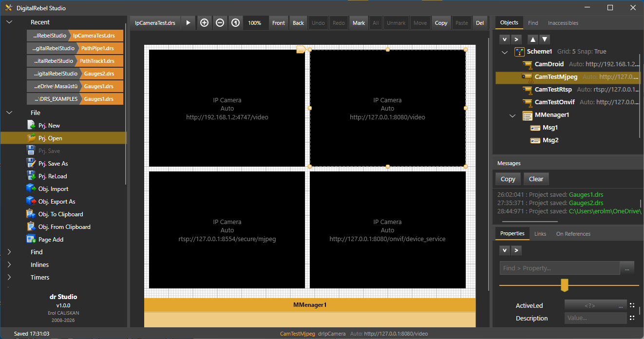Select the CamTestOnvif camera icon
Screen dimensions: 644x339
click(x=527, y=102)
